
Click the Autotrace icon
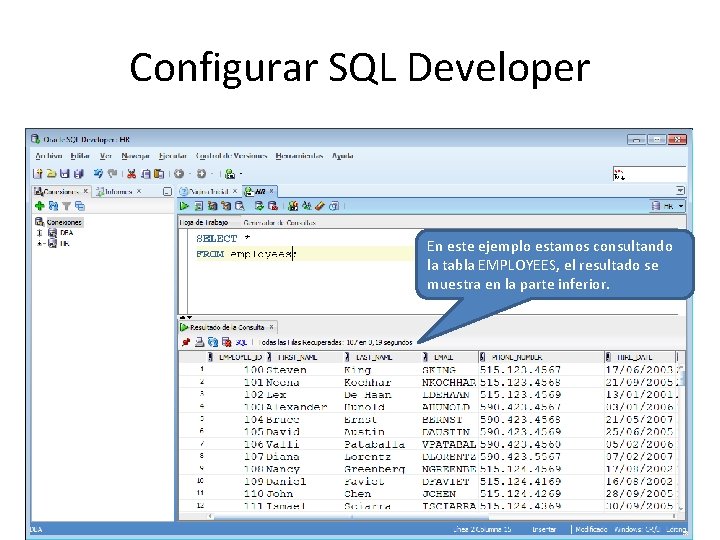pos(226,206)
